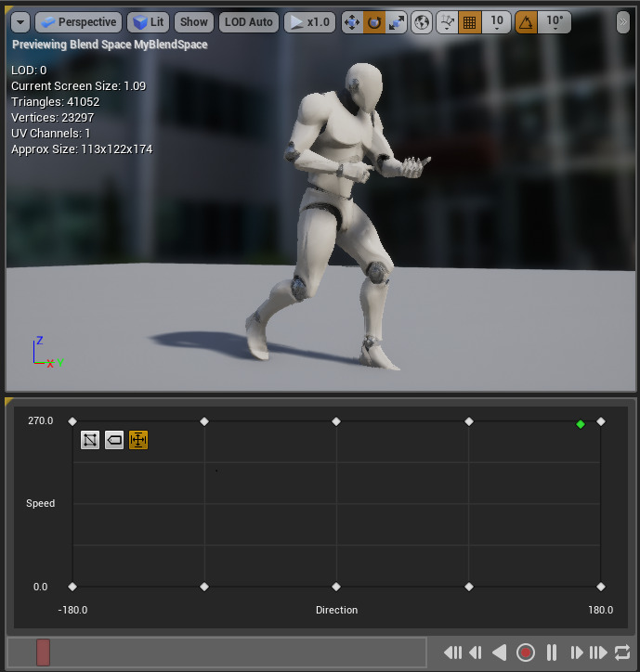Jump to the first frame
640x672 pixels.
453,653
